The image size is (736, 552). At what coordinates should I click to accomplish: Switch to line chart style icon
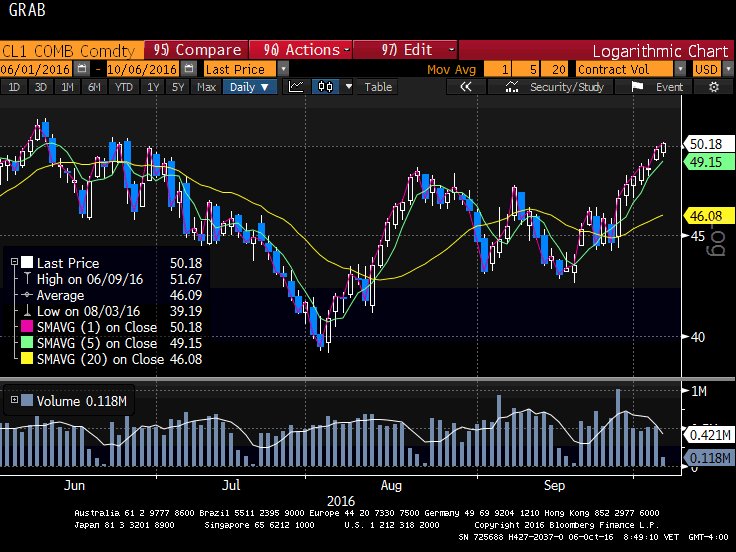click(x=296, y=87)
